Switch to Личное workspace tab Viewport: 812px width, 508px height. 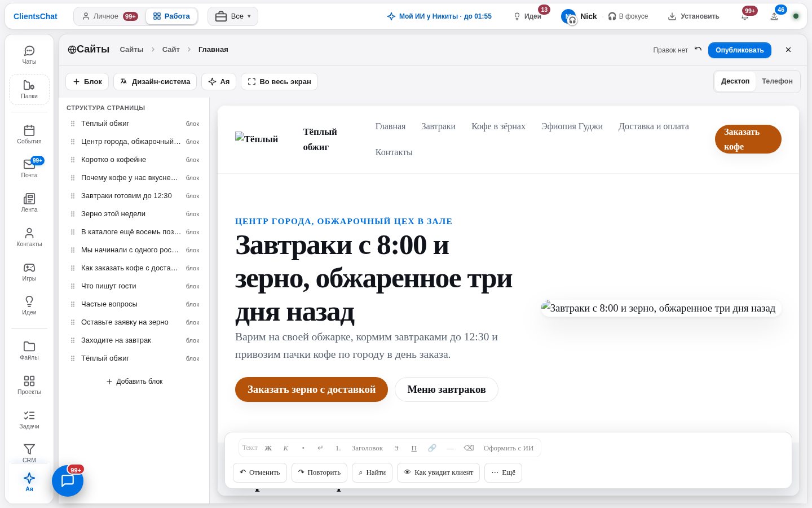(109, 16)
